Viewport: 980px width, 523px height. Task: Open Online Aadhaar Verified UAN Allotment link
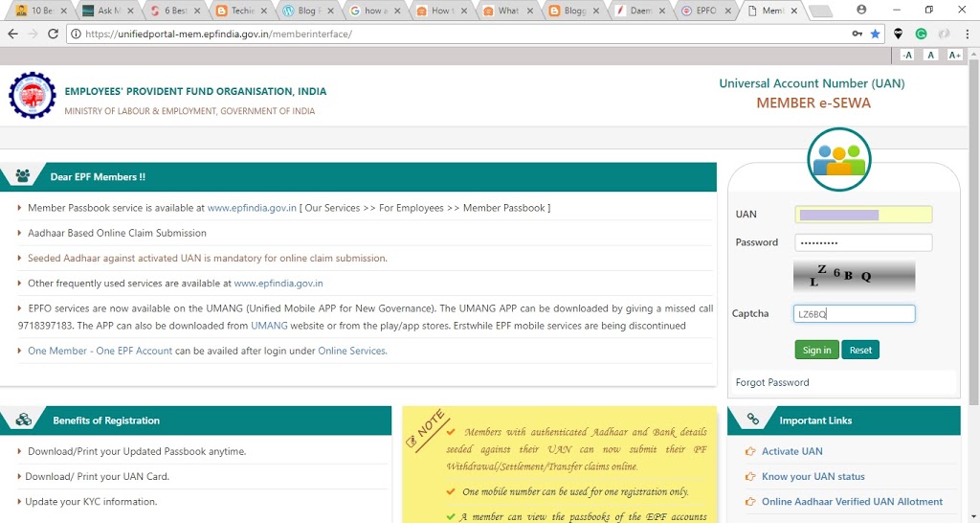coord(852,501)
